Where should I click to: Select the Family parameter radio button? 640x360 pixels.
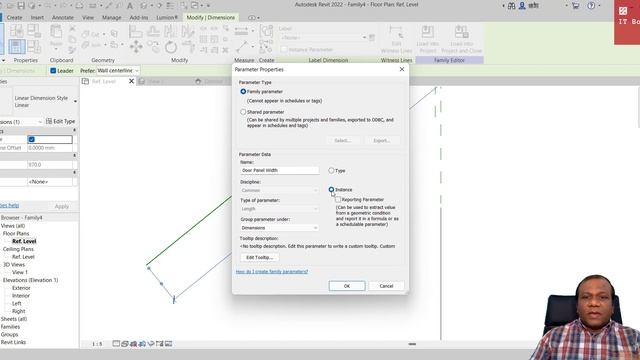[243, 91]
